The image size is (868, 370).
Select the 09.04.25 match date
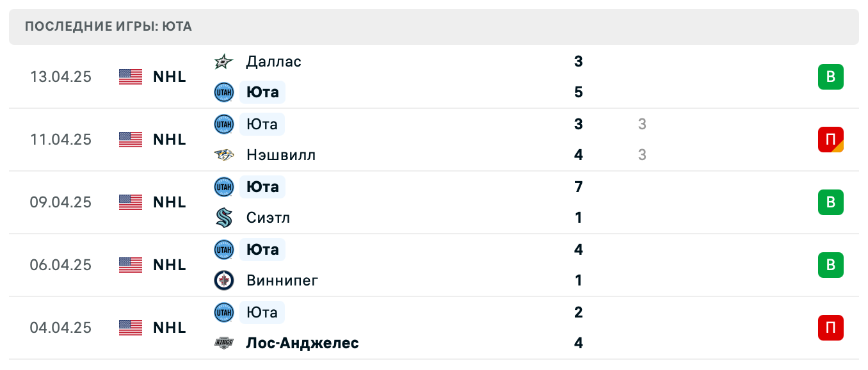[61, 202]
